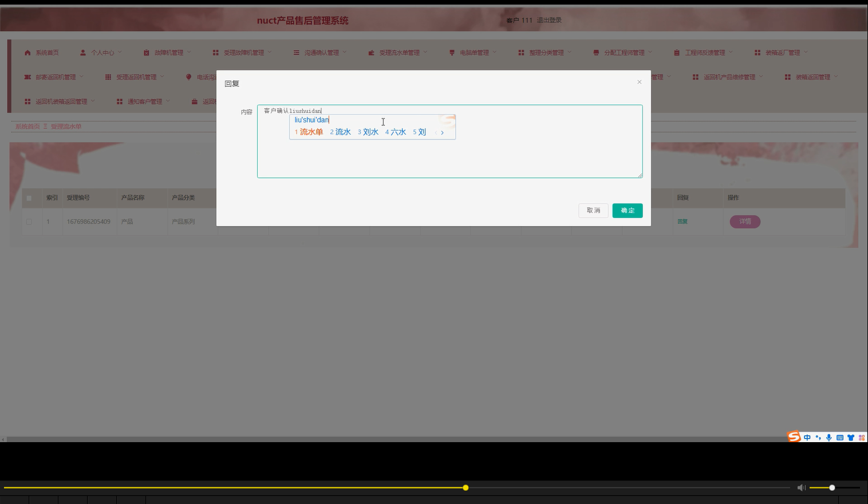Switch IME language with the 中 icon
This screenshot has height=504, width=868.
pos(807,438)
